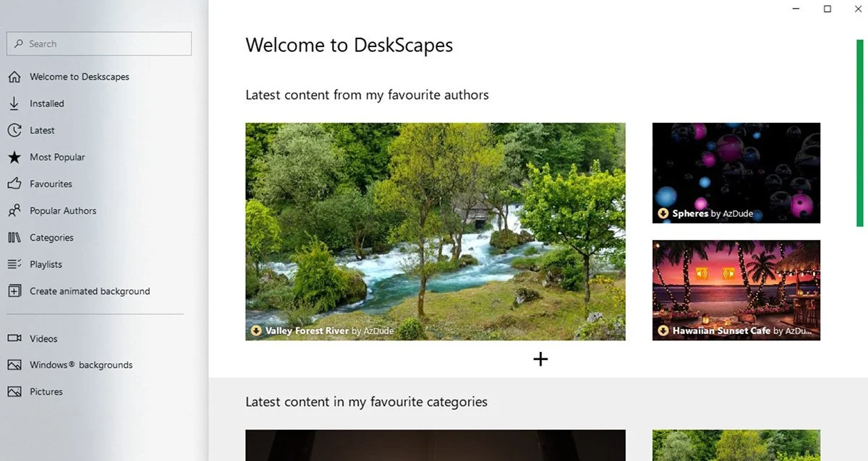Viewport: 868px width, 461px height.
Task: Open the Valley Forest River background
Action: pyautogui.click(x=435, y=231)
